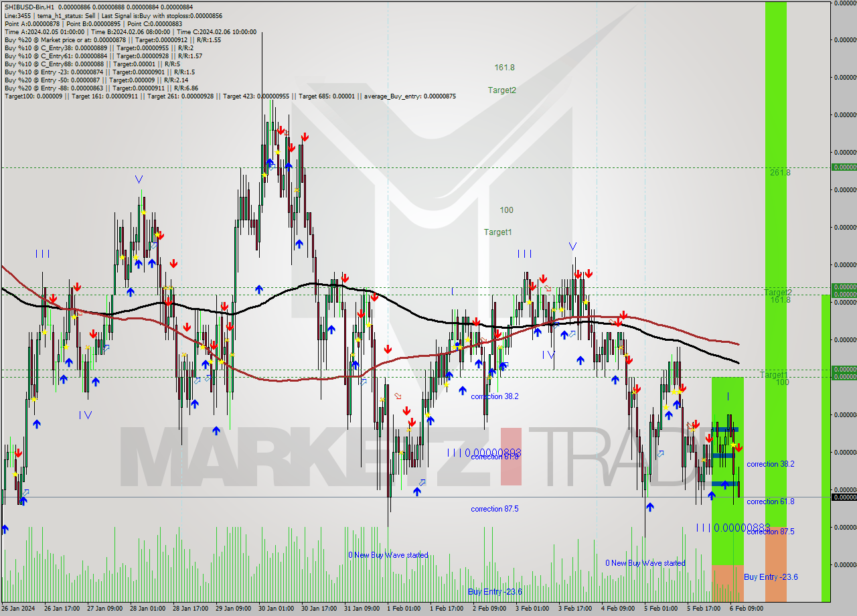
Task: Click the '28 Jan 17:00' time axis label
Action: (x=191, y=609)
